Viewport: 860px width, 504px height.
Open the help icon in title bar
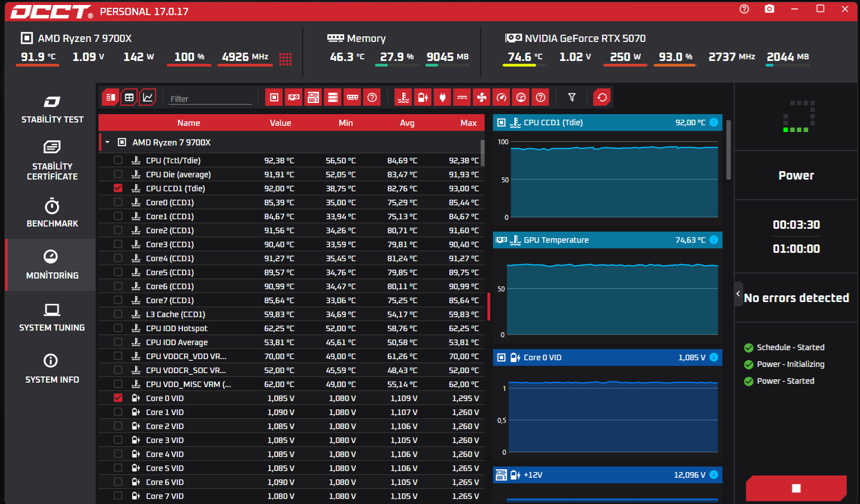point(744,9)
